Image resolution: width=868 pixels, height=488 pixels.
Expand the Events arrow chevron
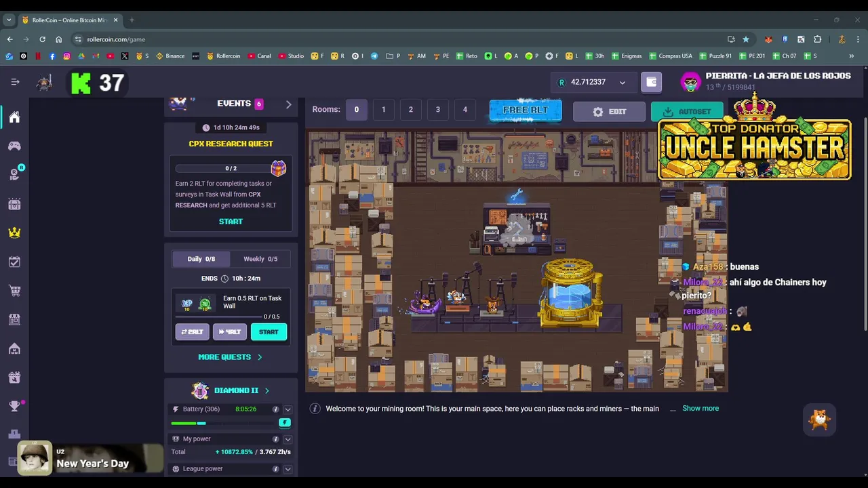pyautogui.click(x=288, y=104)
